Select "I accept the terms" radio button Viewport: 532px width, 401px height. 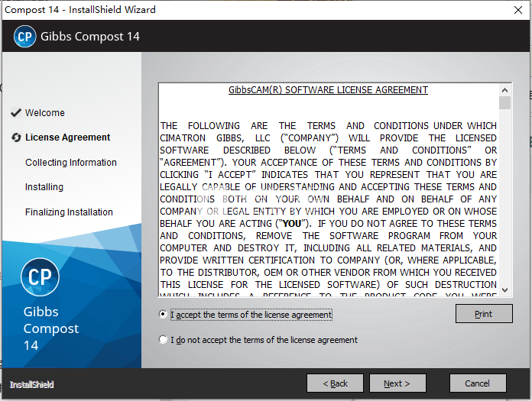[x=163, y=315]
